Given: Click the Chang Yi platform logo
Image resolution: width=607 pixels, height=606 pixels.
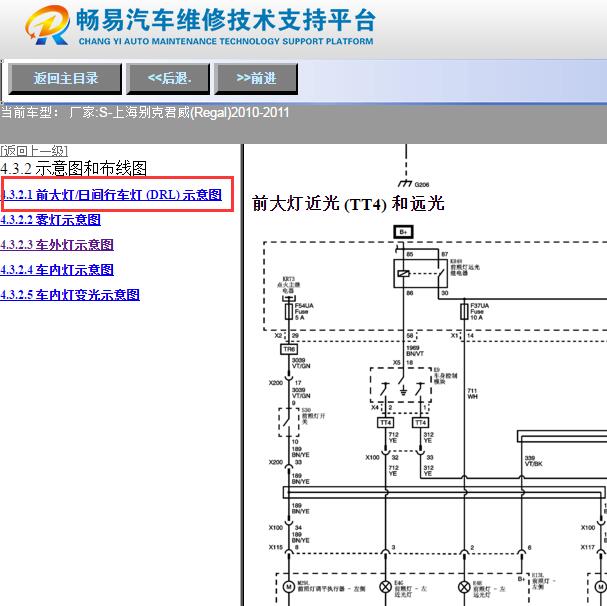Looking at the screenshot, I should 48,25.
